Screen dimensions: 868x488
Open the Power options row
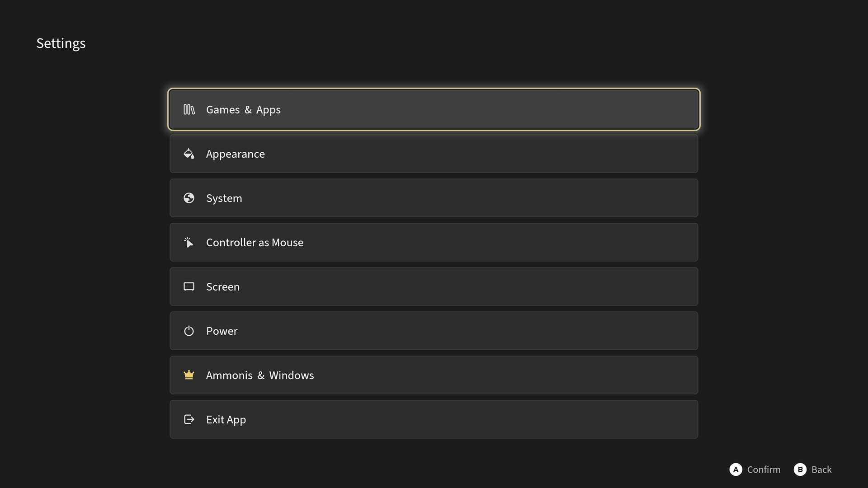click(x=434, y=331)
